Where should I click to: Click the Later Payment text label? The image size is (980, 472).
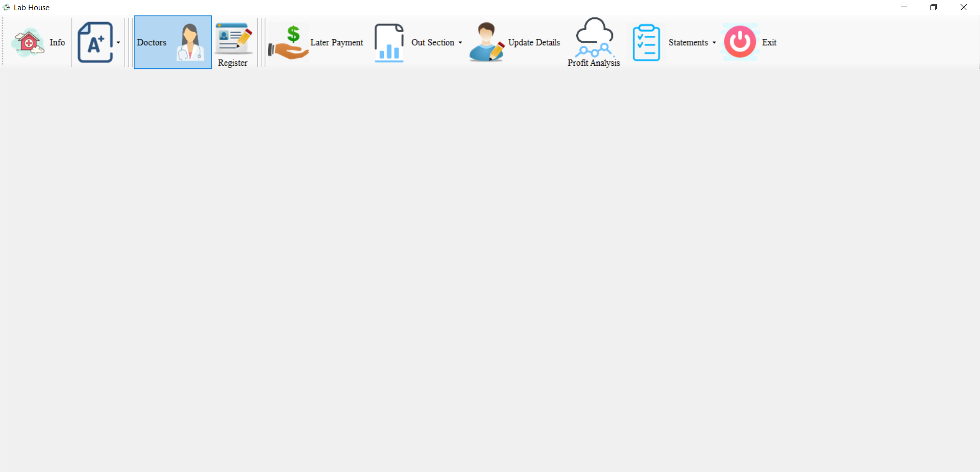336,42
